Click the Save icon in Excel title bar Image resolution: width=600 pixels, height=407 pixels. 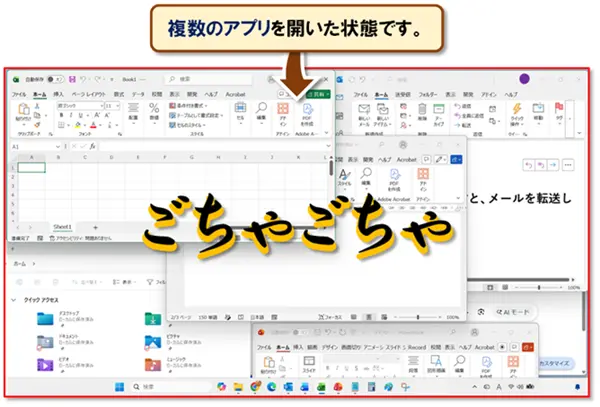click(x=72, y=79)
